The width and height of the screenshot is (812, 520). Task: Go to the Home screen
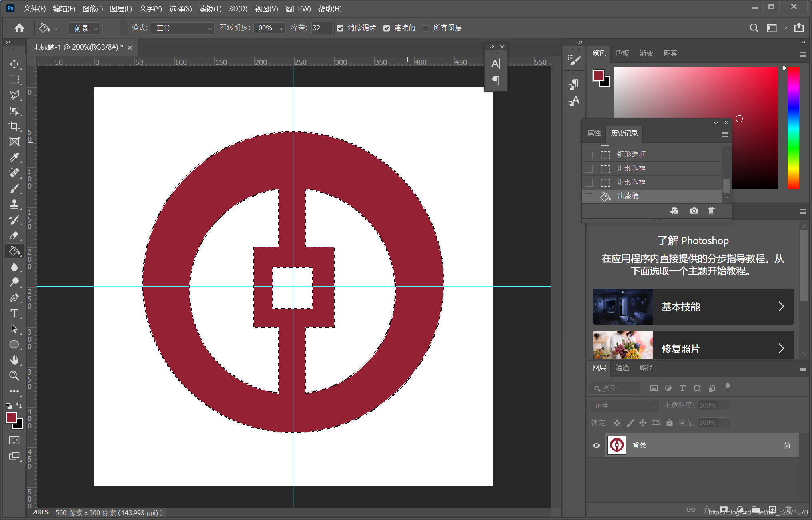point(19,28)
